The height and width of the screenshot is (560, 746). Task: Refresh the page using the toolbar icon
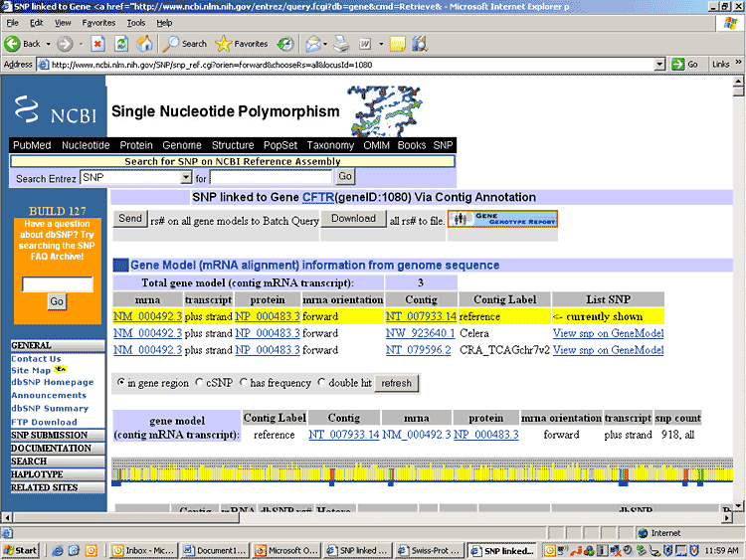[121, 44]
